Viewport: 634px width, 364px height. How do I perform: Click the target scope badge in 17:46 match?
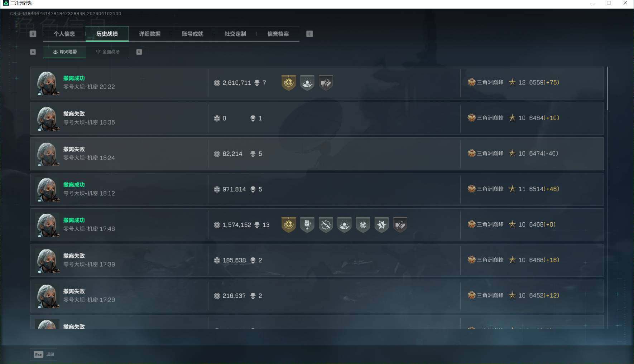[x=363, y=225]
